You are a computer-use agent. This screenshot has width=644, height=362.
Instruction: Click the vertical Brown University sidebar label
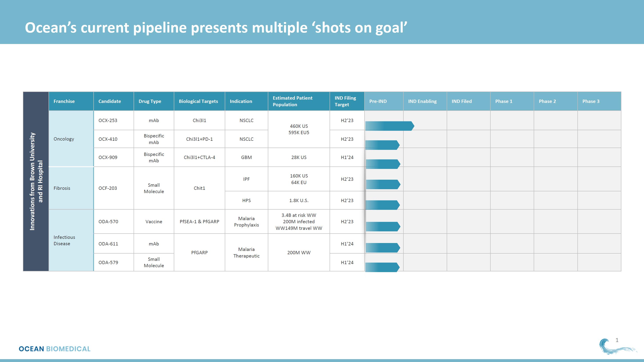(x=36, y=181)
